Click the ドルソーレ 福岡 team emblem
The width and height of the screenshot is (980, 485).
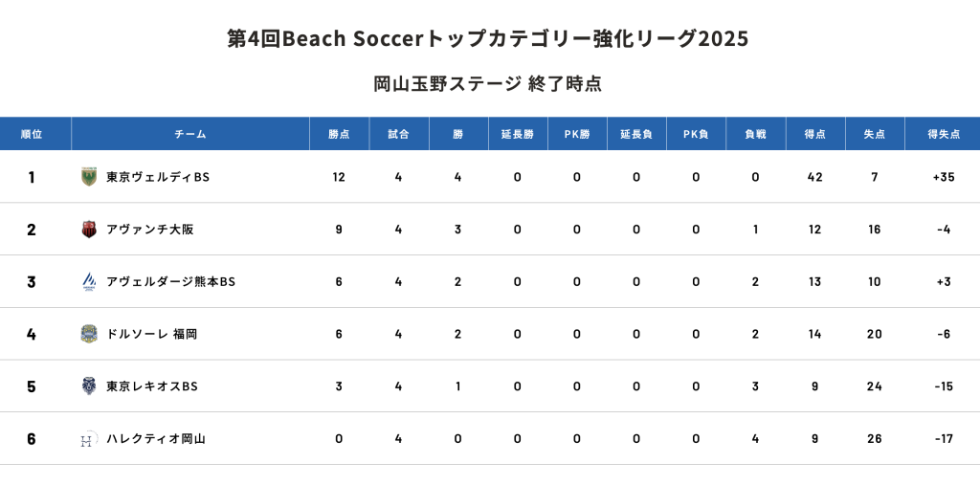89,334
